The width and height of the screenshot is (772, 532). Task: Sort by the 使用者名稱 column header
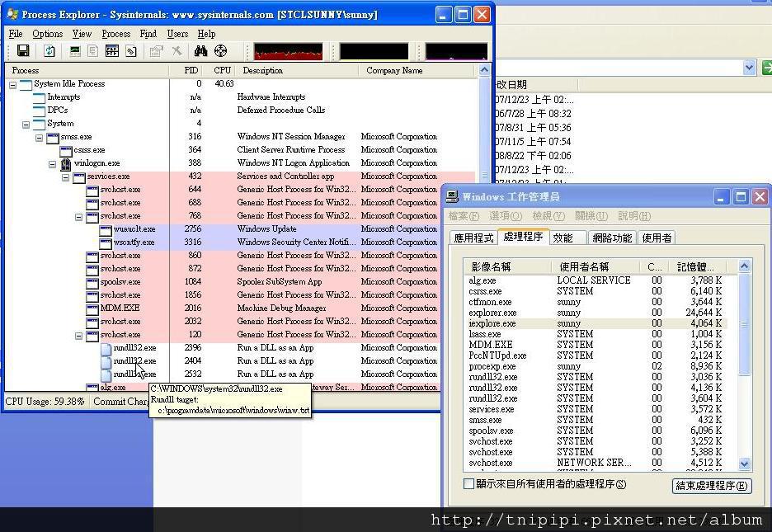click(x=595, y=266)
